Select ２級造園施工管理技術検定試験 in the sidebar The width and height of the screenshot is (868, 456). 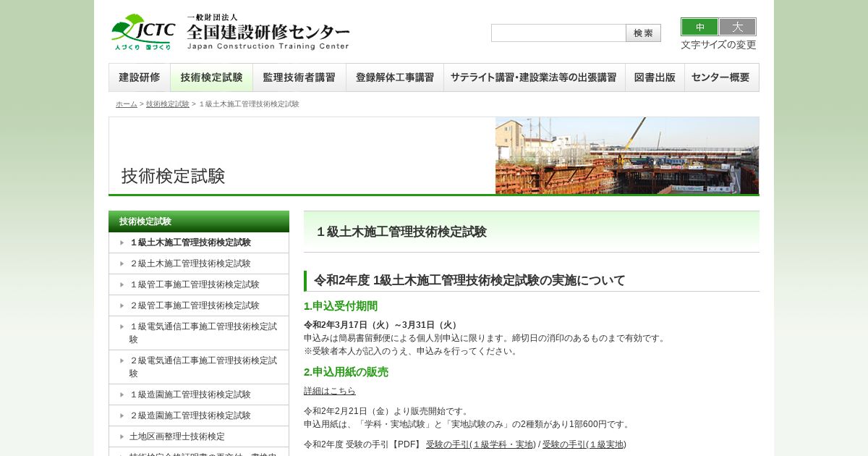(199, 415)
